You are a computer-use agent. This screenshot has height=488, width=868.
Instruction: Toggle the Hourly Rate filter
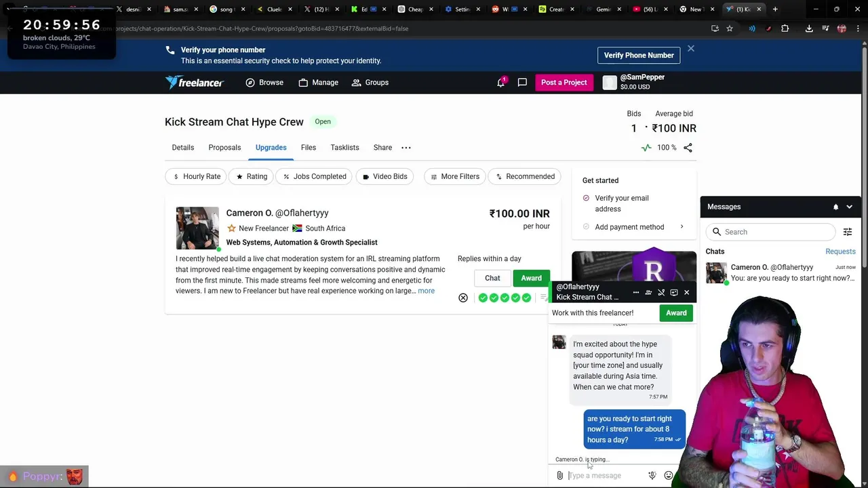[x=197, y=177]
